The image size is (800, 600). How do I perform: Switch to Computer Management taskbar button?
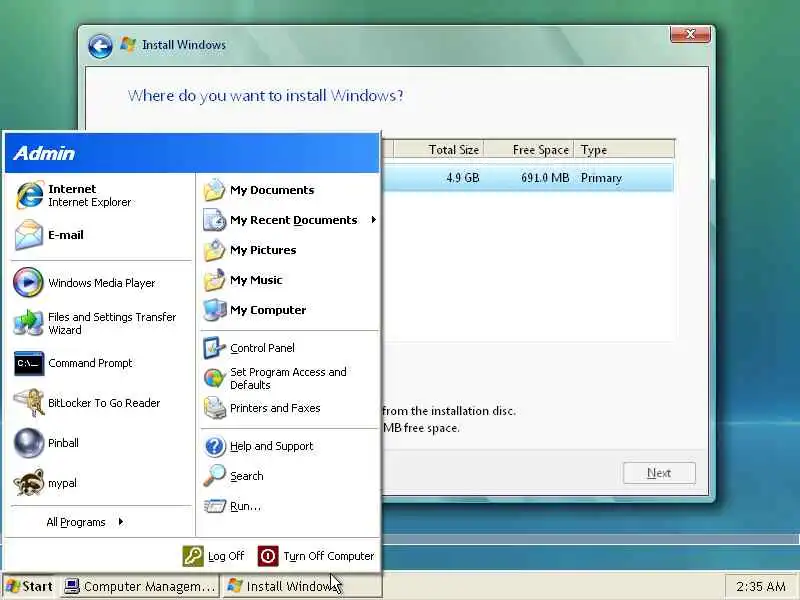pyautogui.click(x=140, y=586)
